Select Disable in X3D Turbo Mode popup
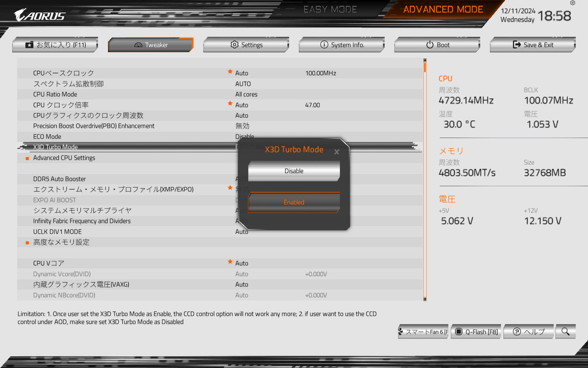Image resolution: width=588 pixels, height=368 pixels. 294,171
